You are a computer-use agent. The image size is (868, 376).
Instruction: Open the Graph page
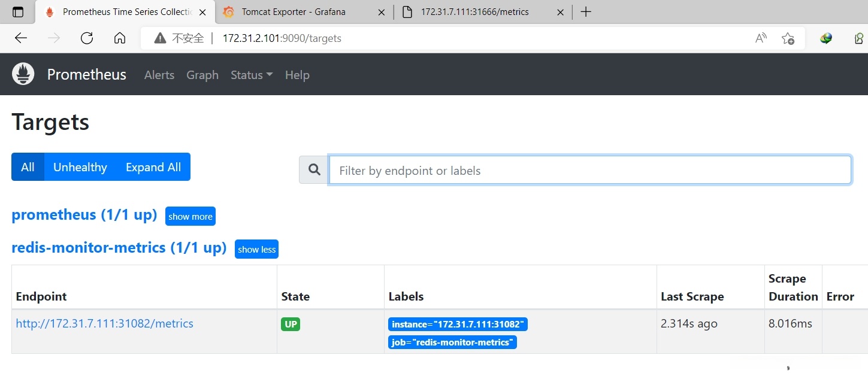click(202, 75)
